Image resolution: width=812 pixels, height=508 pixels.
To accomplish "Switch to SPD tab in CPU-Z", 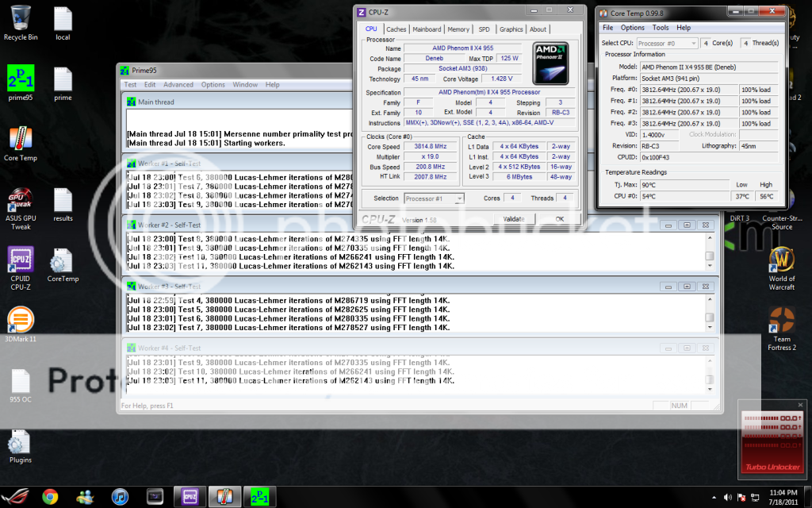I will point(485,29).
